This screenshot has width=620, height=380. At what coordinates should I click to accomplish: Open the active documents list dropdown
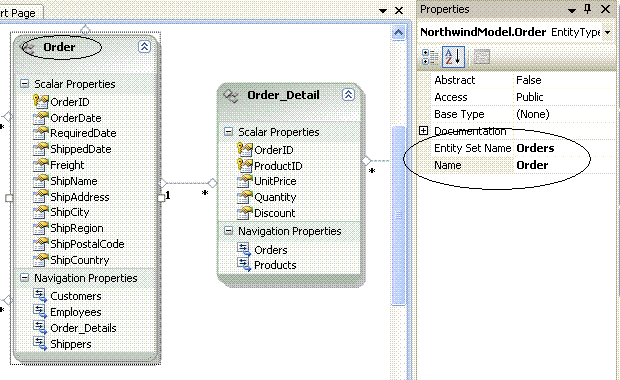[x=383, y=11]
